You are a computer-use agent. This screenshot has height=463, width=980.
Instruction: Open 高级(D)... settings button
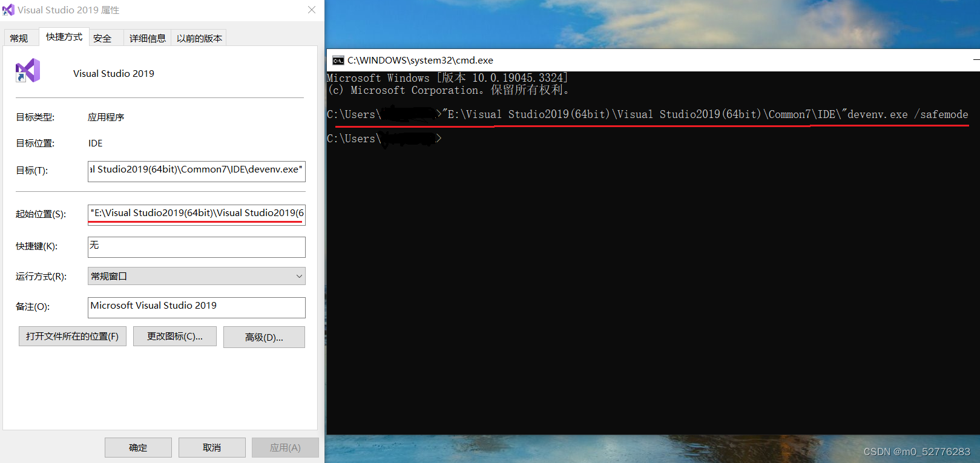click(x=264, y=337)
